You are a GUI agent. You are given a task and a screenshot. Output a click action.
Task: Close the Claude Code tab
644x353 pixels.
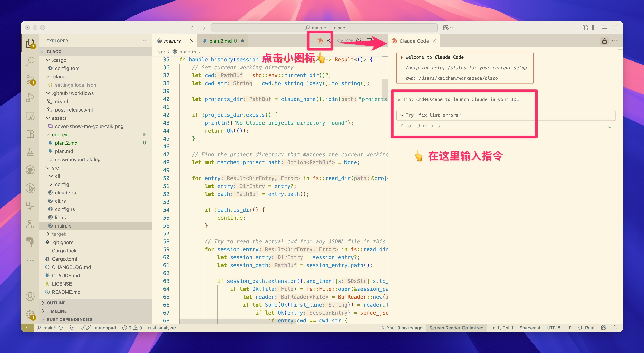434,41
